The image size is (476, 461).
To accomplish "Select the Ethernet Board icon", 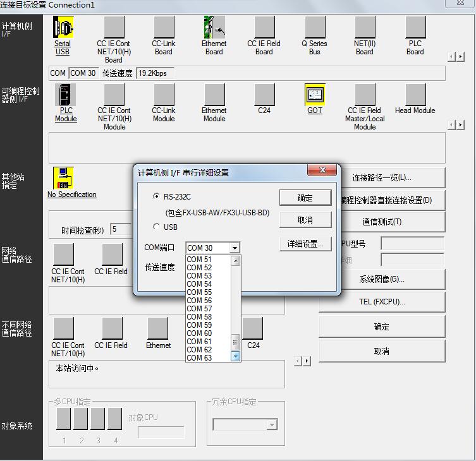I will (x=214, y=28).
